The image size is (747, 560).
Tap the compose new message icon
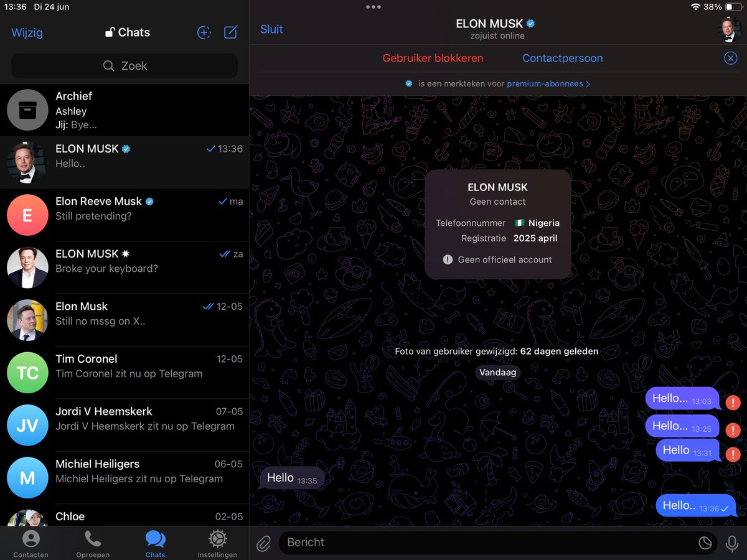pos(231,32)
